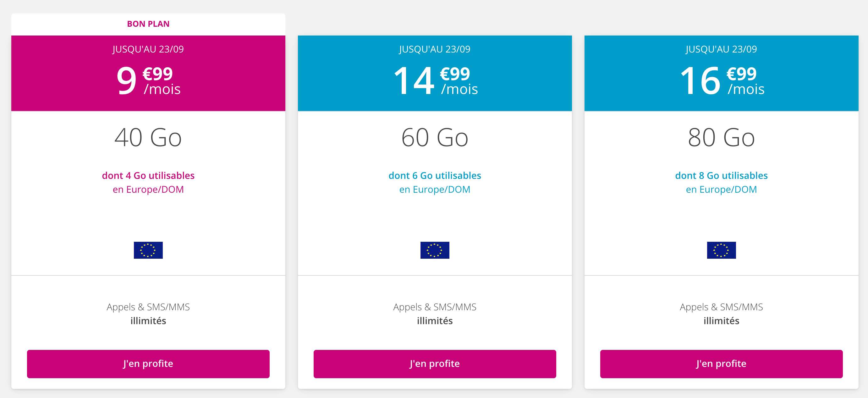This screenshot has height=398, width=868.
Task: Select the 40 Go data heading
Action: point(148,137)
